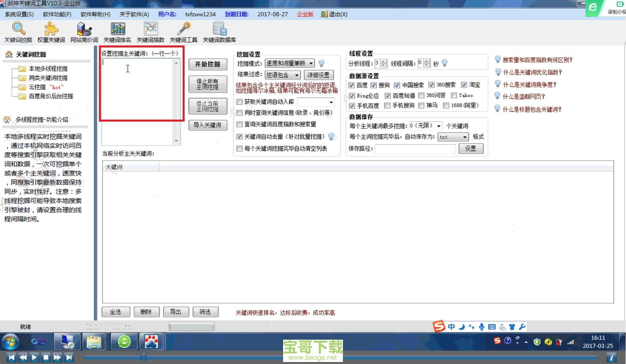Image resolution: width=626 pixels, height=364 pixels.
Task: Open the 关键词挖掘 toolbar icon
Action: pyautogui.click(x=18, y=32)
